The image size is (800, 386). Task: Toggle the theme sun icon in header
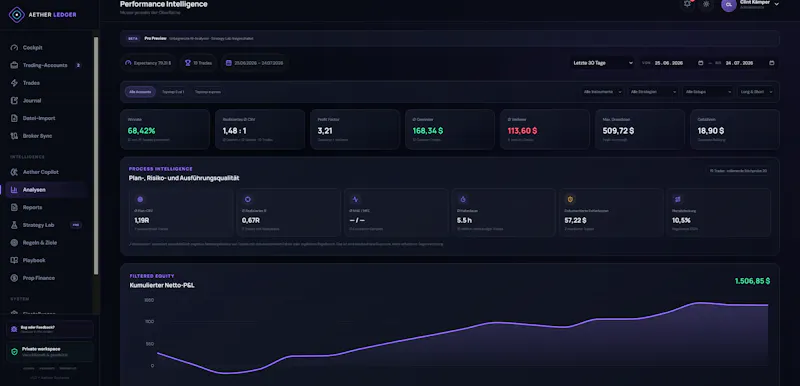[x=706, y=4]
